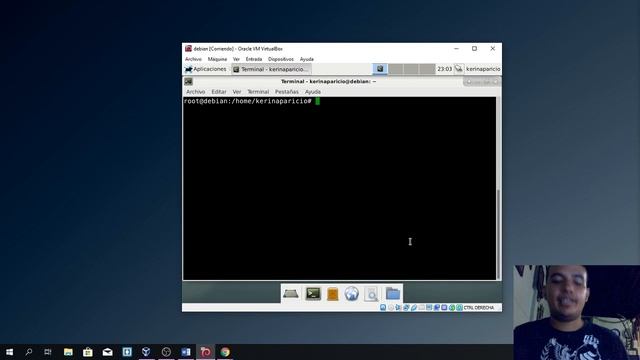Launch the Terminal emulator from dock
Screen dimensions: 640x360
[x=313, y=294]
